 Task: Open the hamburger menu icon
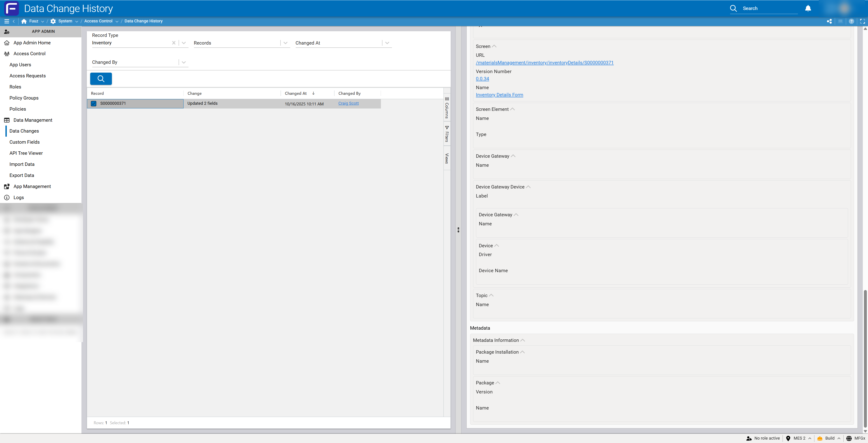(6, 21)
